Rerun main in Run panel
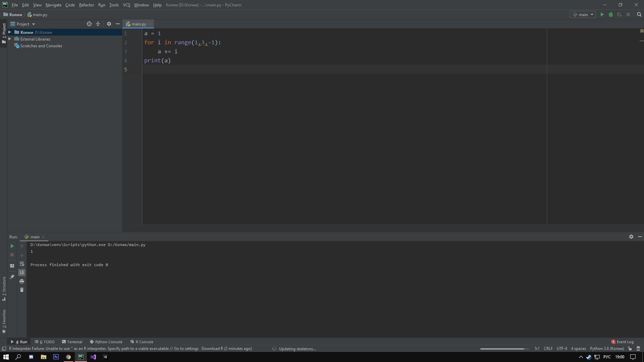 [12, 246]
